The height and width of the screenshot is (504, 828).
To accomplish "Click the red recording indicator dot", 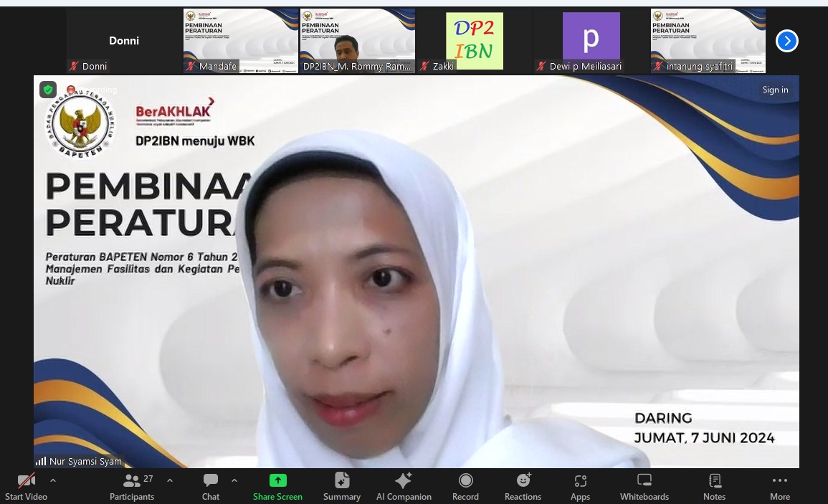I will click(x=71, y=90).
